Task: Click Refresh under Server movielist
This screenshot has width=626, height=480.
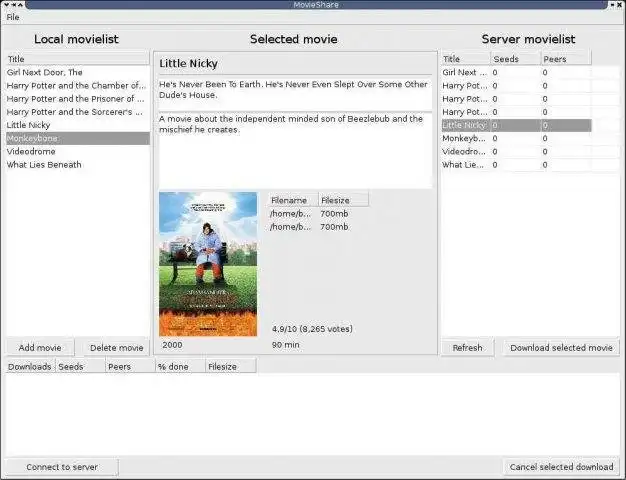Action: coord(468,347)
